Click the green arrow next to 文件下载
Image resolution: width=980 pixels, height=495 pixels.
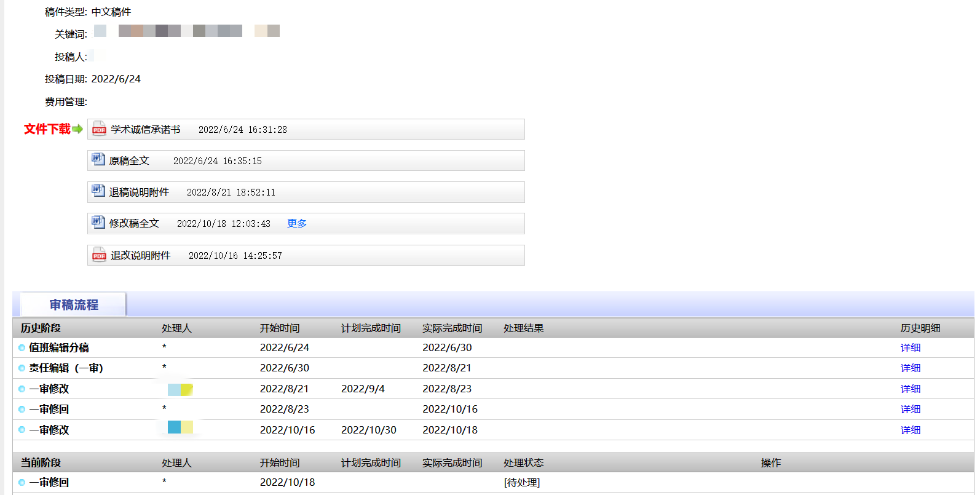coord(77,129)
